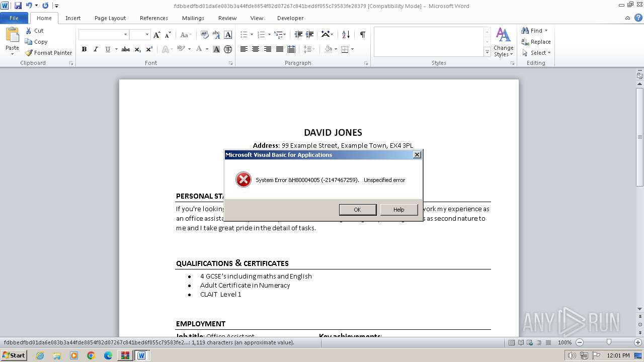This screenshot has width=644, height=362.
Task: Grow font size icon
Action: (x=157, y=35)
